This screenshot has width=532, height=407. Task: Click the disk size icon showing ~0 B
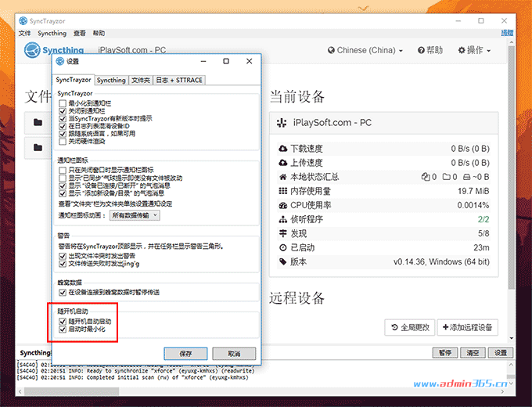[467, 177]
